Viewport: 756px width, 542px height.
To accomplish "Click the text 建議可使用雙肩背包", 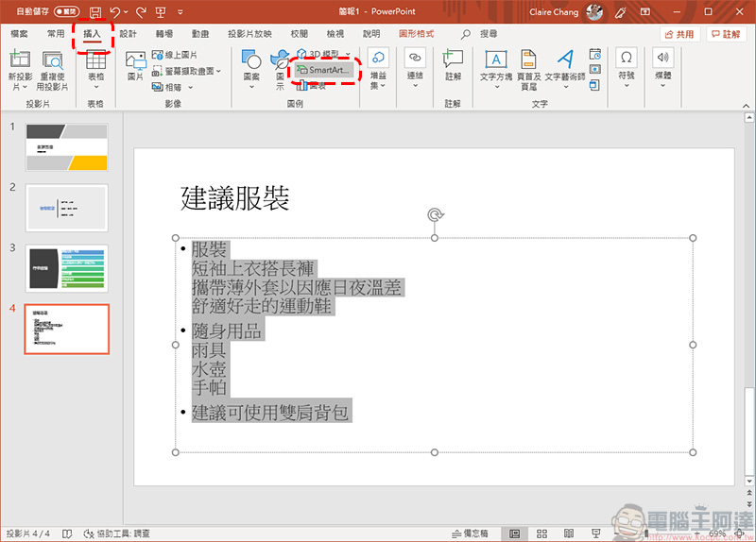I will click(270, 413).
